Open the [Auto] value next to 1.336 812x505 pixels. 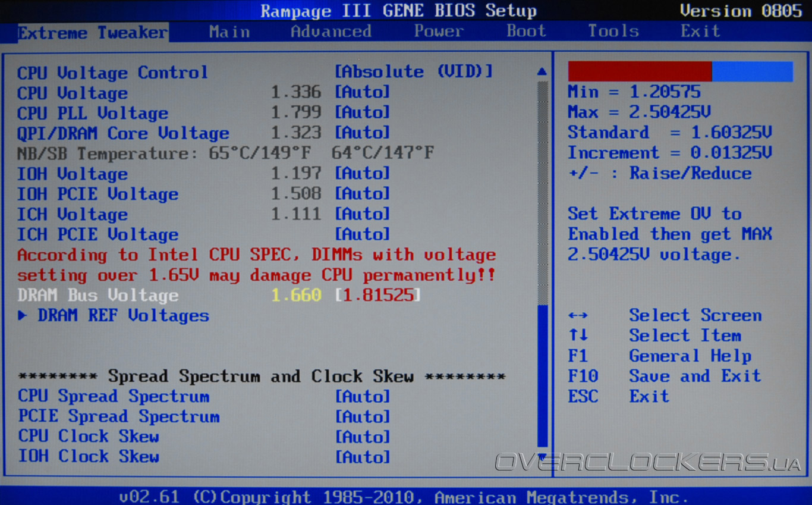pyautogui.click(x=363, y=92)
